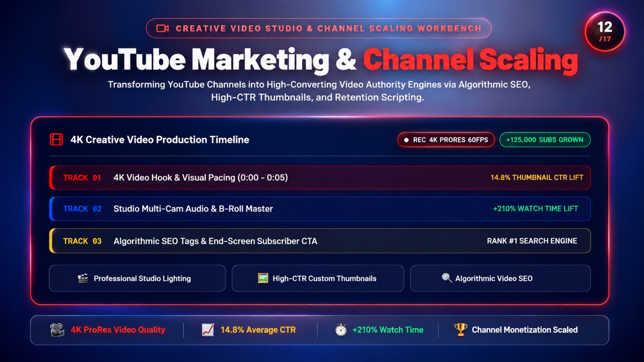Click the movie camera icon beside 4K ProRes Video Quality
Viewport: 644px width, 362px height.
point(57,330)
